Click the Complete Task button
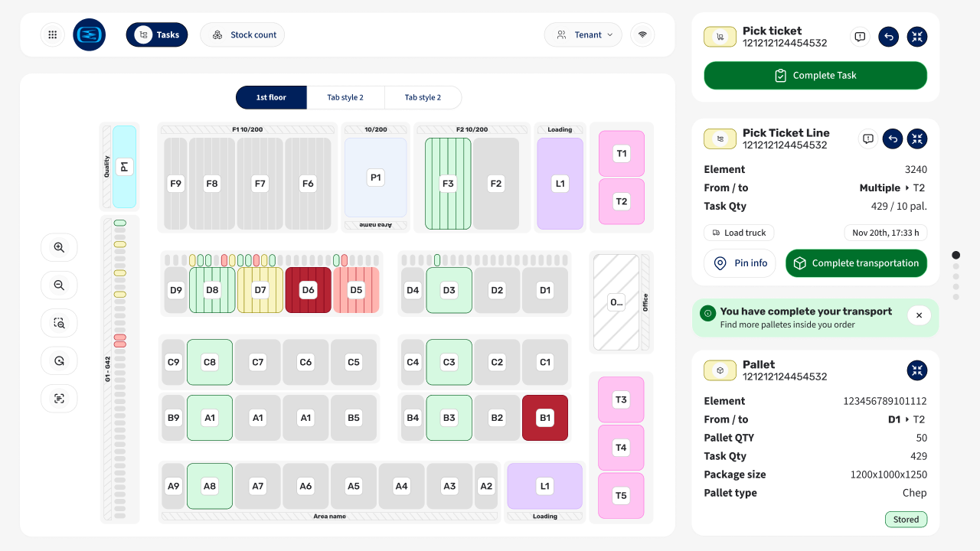This screenshot has height=551, width=980. [815, 76]
